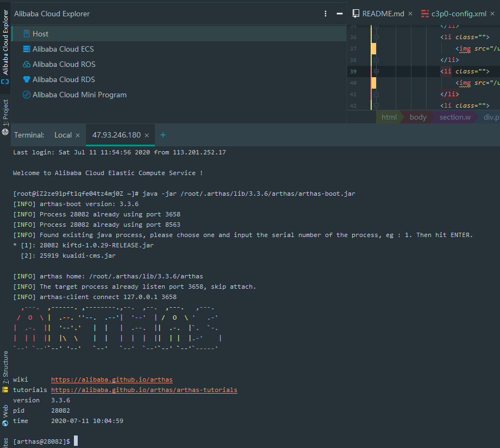Open the arthas wiki link
This screenshot has width=500, height=448.
tap(111, 379)
